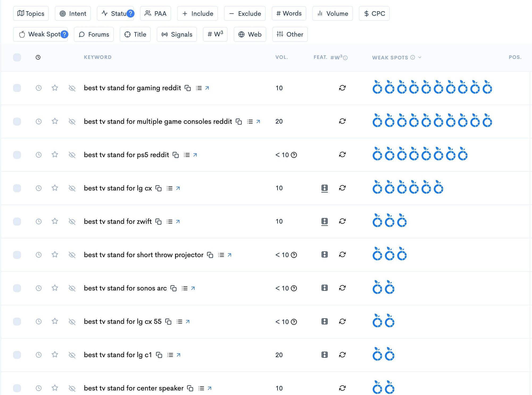Toggle the PAA filter button
Screen dimensions: 532x395
coord(156,13)
